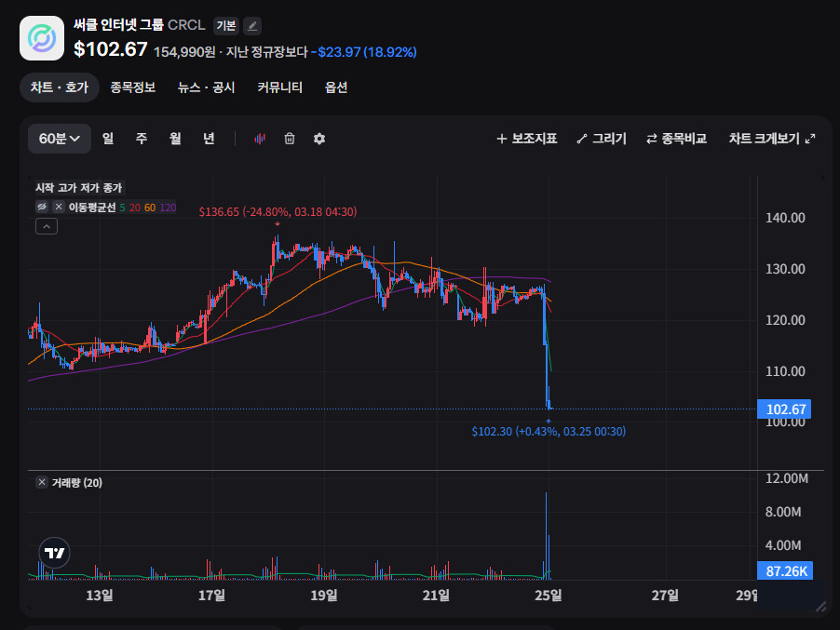The height and width of the screenshot is (630, 840).
Task: Click the 거래량 (20) volume label
Action: (x=76, y=483)
